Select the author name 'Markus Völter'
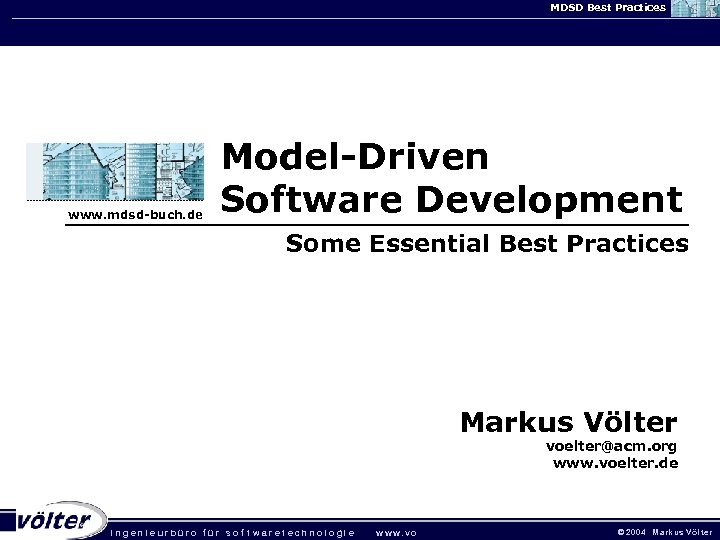 (x=569, y=422)
